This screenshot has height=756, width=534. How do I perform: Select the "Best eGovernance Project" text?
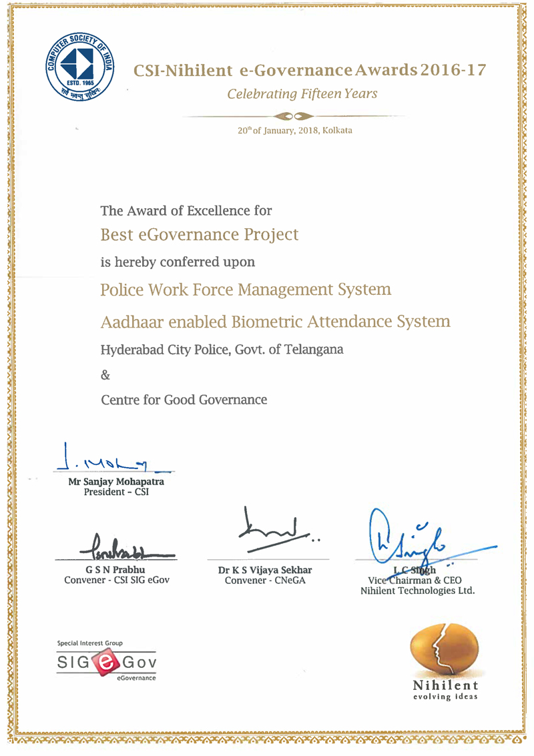click(200, 235)
